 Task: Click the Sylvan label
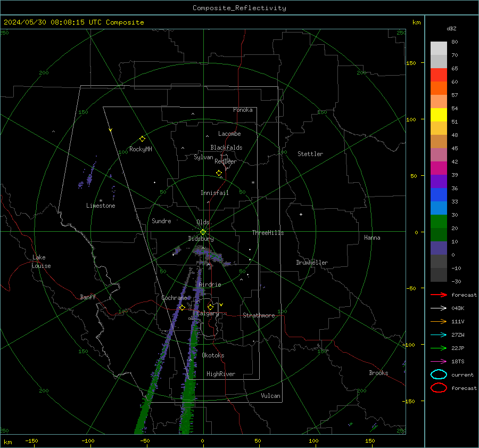203,157
